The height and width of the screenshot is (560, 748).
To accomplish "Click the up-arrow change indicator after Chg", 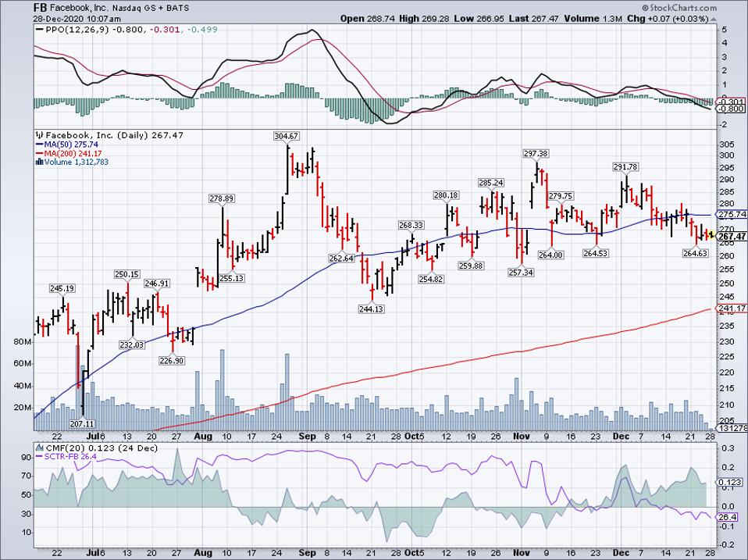I will [713, 19].
